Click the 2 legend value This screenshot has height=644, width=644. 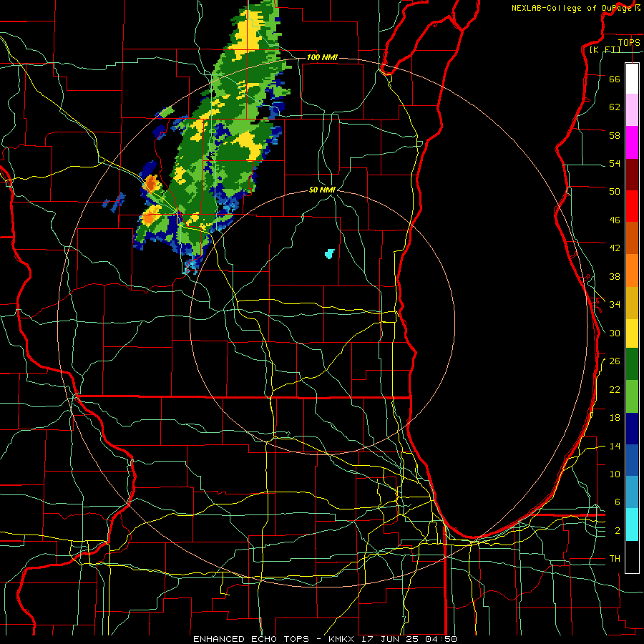click(617, 531)
